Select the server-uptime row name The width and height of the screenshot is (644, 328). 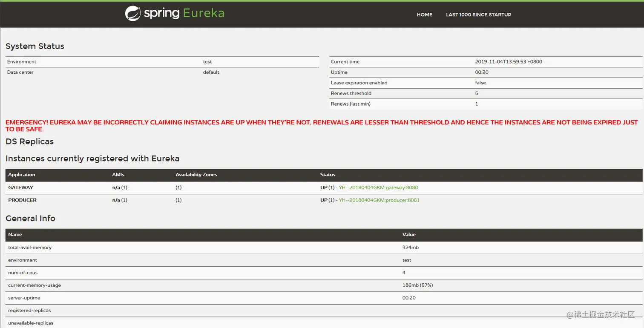pyautogui.click(x=24, y=298)
